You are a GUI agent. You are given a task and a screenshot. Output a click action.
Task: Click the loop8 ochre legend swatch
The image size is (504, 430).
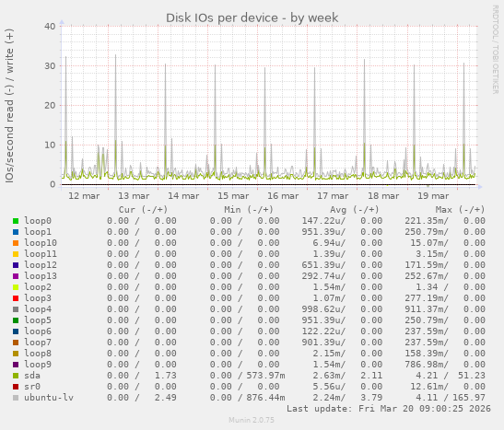coord(16,354)
